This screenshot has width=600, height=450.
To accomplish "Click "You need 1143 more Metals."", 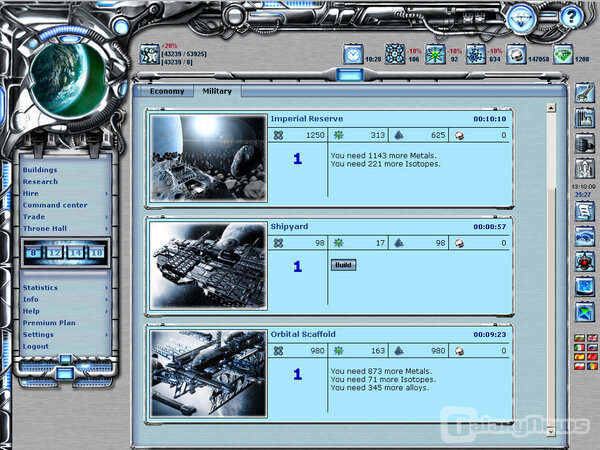I will tap(383, 156).
